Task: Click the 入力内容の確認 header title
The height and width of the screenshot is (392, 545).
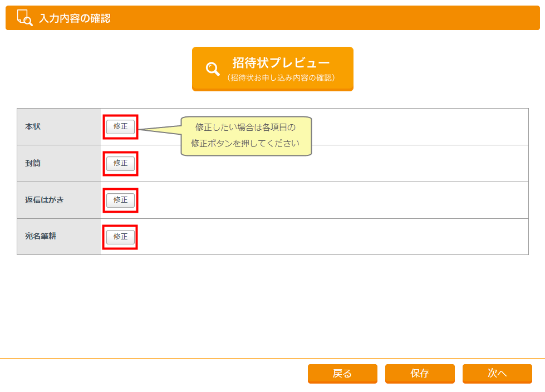Action: (75, 18)
